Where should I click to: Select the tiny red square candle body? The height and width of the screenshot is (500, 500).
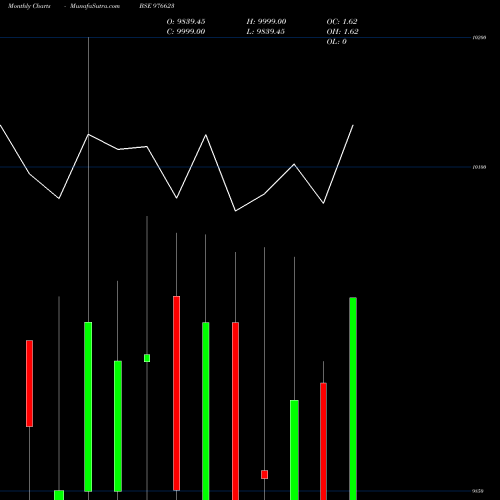tap(264, 474)
